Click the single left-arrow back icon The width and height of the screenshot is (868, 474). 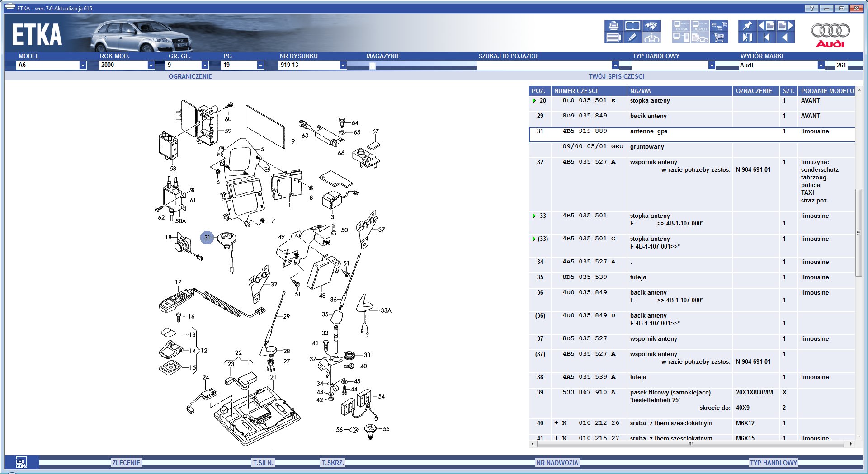(785, 38)
